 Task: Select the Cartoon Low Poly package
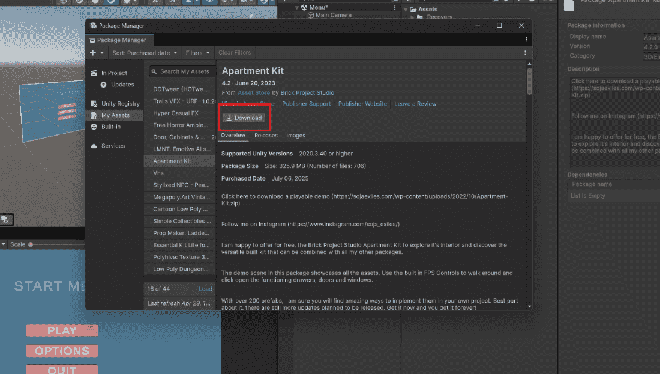180,209
